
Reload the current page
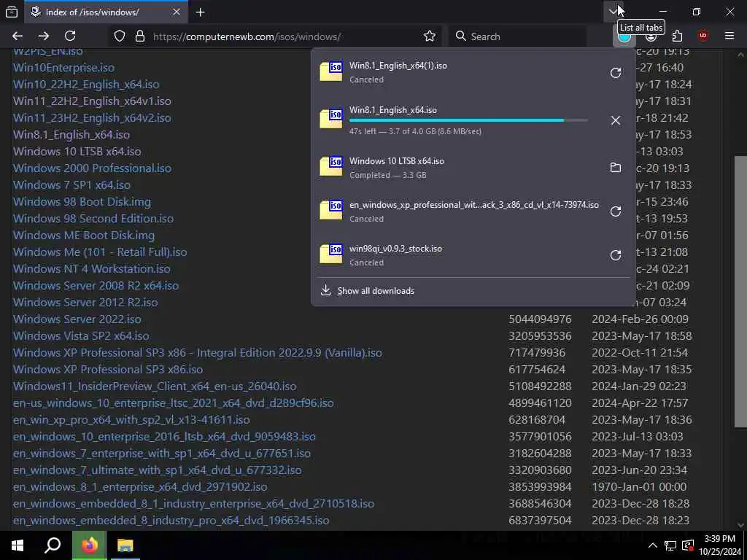tap(70, 36)
